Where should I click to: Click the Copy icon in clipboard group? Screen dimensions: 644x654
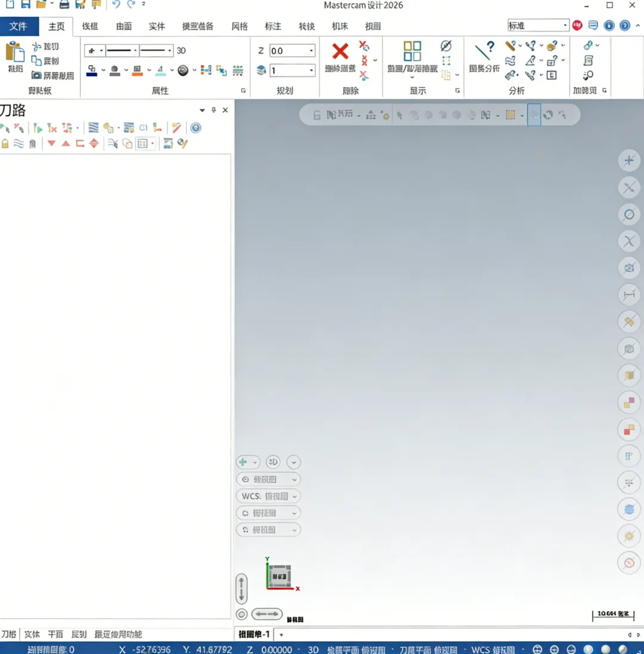pos(37,61)
